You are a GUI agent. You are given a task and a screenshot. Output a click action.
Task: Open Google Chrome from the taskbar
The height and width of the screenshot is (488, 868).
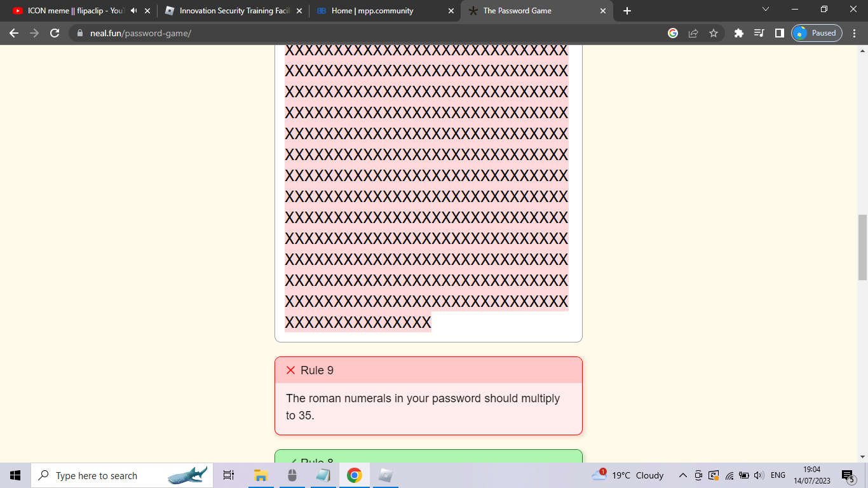click(x=355, y=475)
